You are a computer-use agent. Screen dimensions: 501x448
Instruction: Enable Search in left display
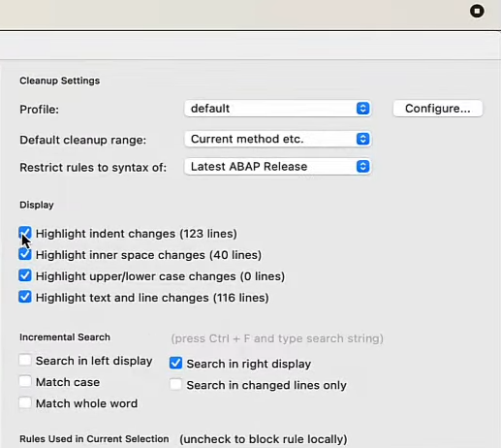[x=25, y=360]
